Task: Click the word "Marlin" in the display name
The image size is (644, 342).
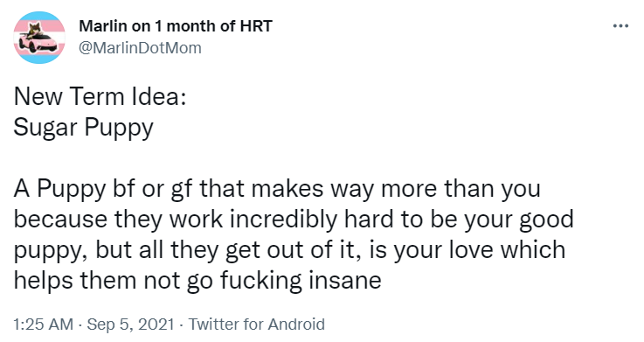Action: tap(103, 26)
